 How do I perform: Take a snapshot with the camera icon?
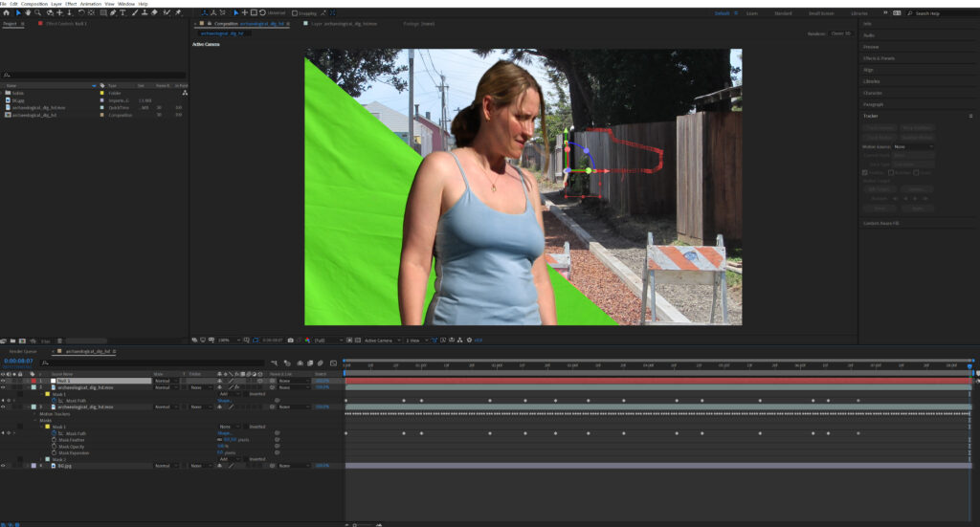[x=290, y=340]
